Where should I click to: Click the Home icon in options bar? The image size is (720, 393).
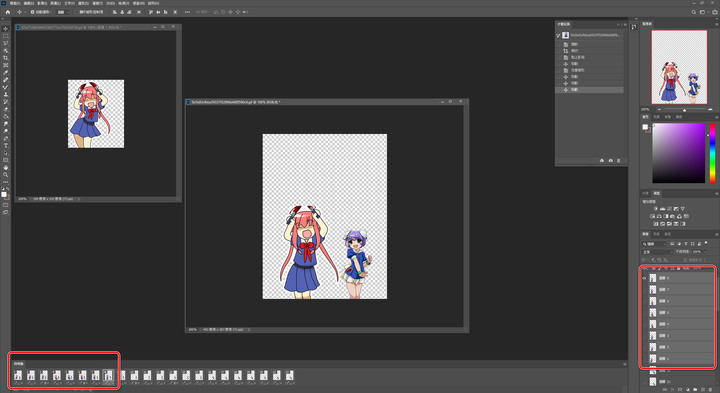coord(7,12)
